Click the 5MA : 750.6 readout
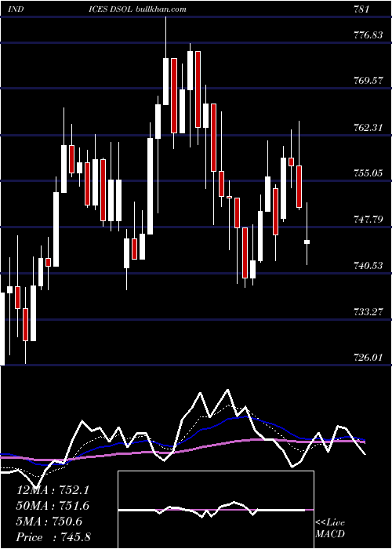This screenshot has height=549, width=392. pos(49,522)
